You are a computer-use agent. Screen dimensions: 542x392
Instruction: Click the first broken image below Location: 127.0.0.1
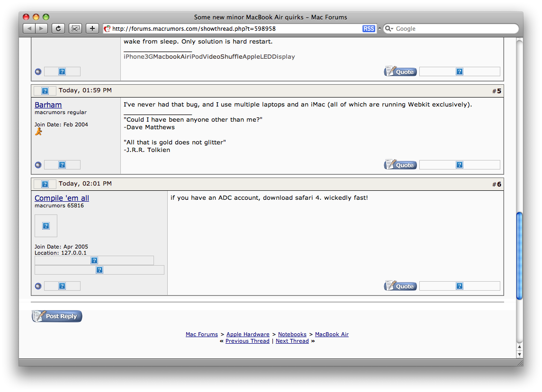94,260
